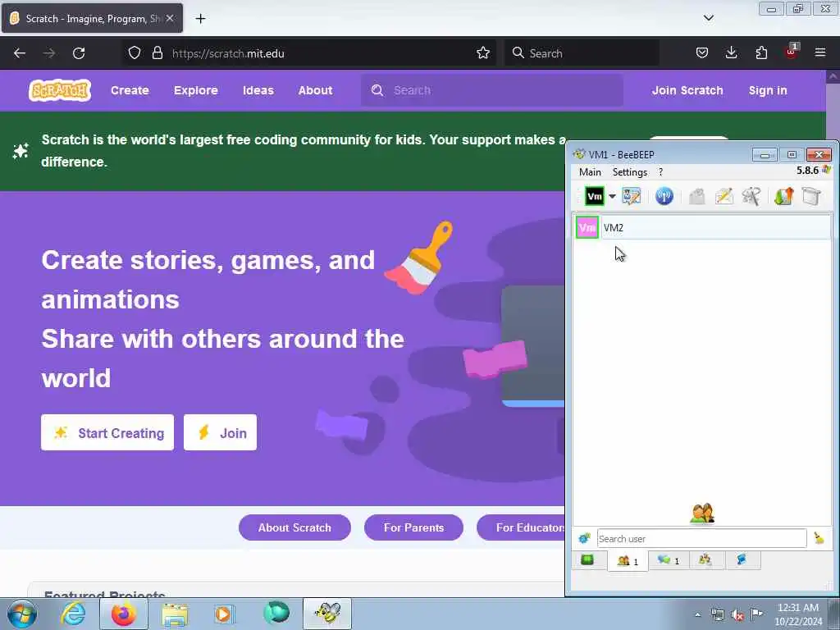Screen dimensions: 840x630
Task: Select the Scratch - Imagine, Program tab
Action: pos(92,18)
